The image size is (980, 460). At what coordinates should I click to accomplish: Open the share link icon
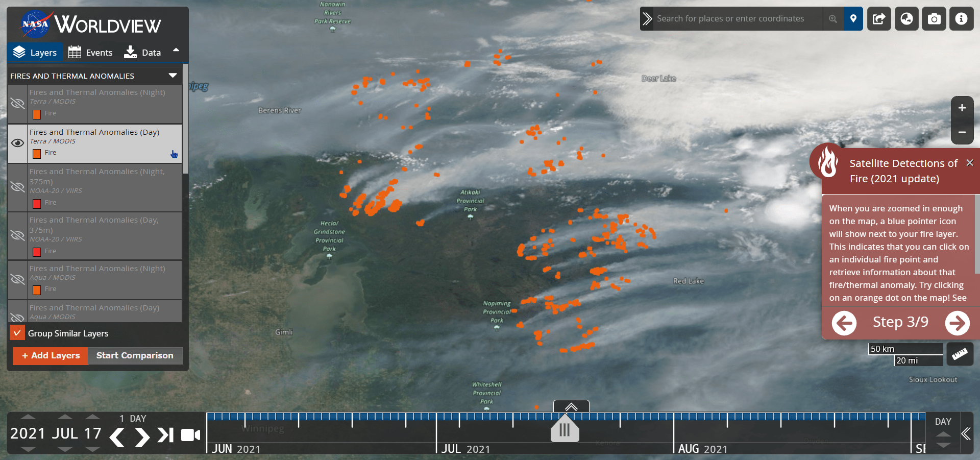pos(879,19)
